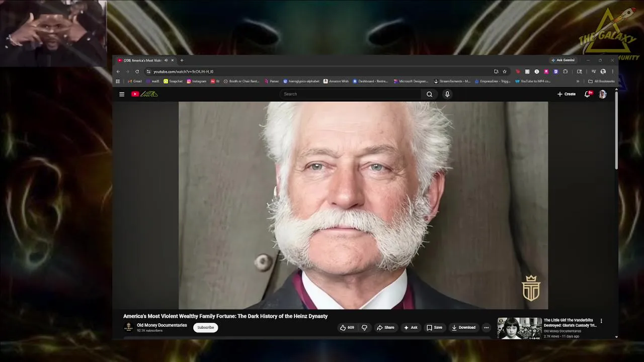Viewport: 644px width, 362px height.
Task: Open Microsoft Designer bookmark
Action: tap(411, 81)
